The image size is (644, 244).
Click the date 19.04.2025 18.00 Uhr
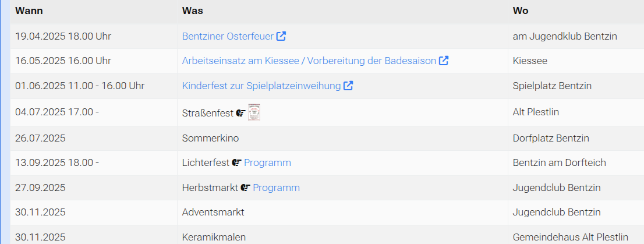coord(63,36)
